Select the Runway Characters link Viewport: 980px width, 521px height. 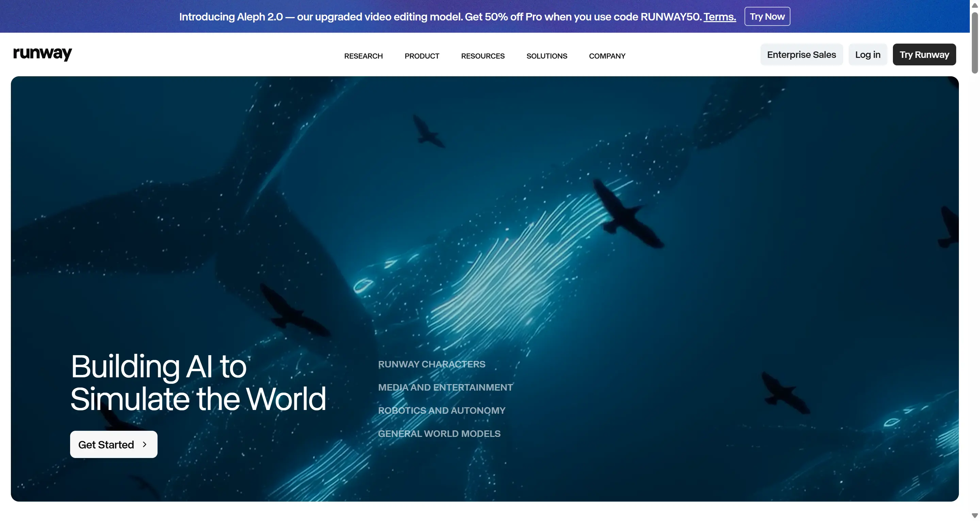pyautogui.click(x=431, y=364)
